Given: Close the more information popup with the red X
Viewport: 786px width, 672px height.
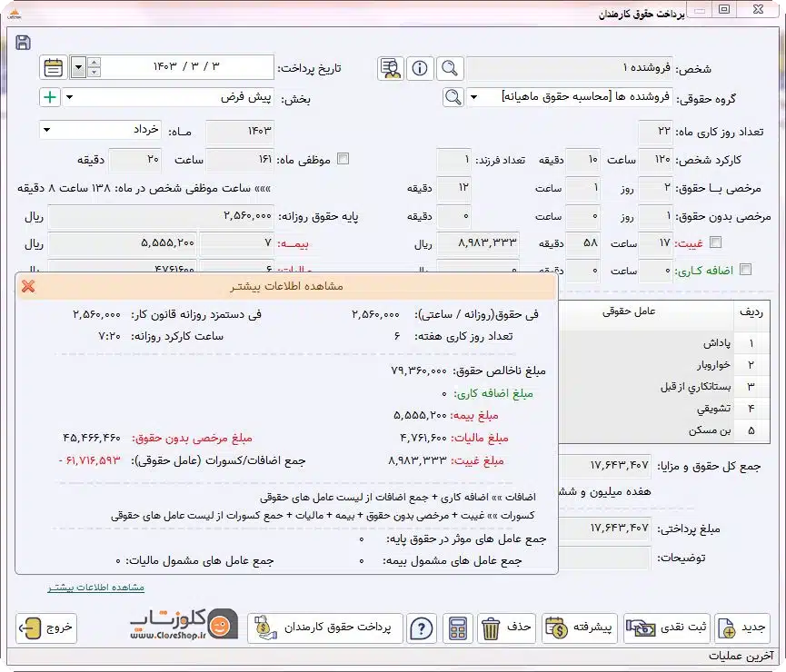Looking at the screenshot, I should click(28, 286).
